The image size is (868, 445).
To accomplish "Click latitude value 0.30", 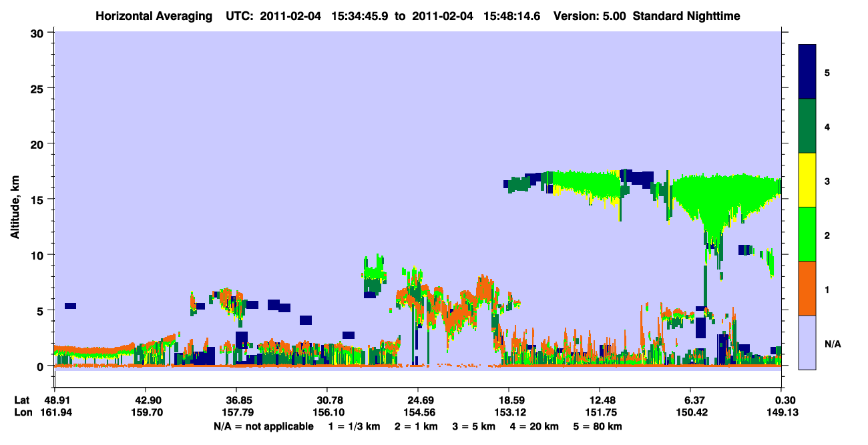I will (785, 400).
